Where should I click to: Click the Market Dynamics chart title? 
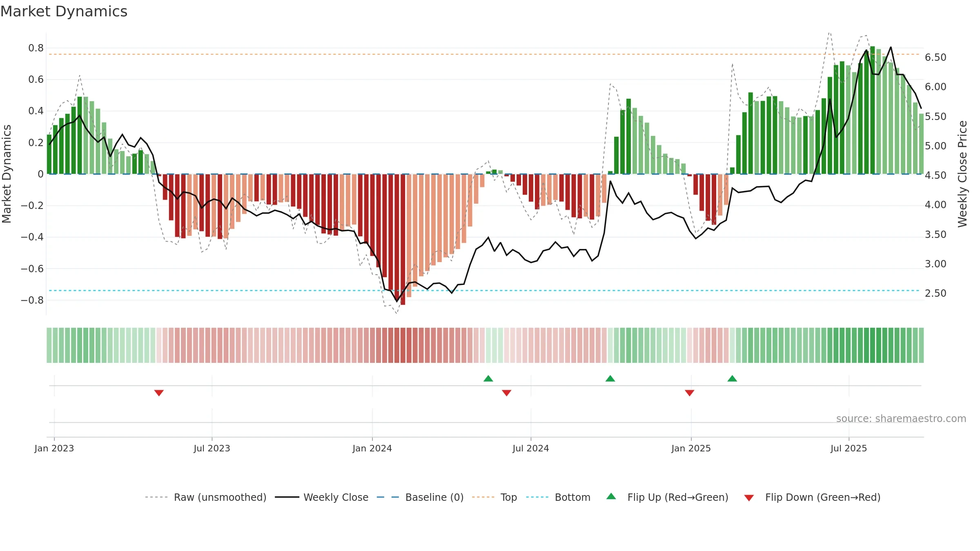pos(64,11)
